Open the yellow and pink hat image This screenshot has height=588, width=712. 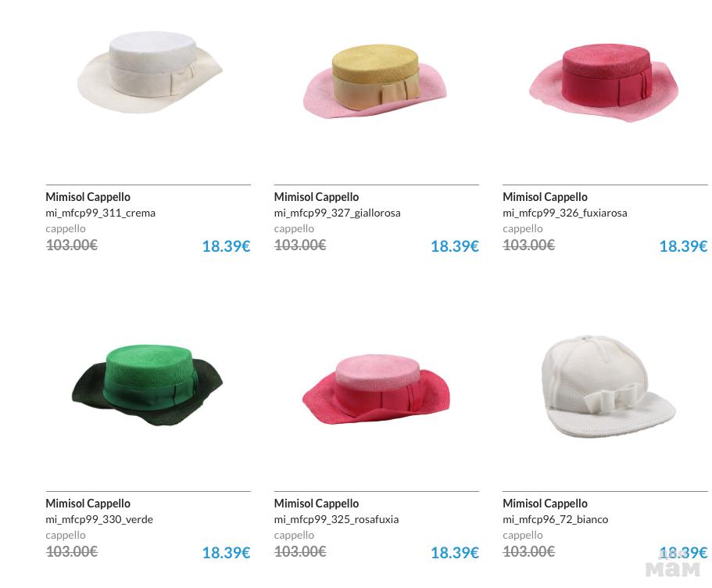[375, 81]
